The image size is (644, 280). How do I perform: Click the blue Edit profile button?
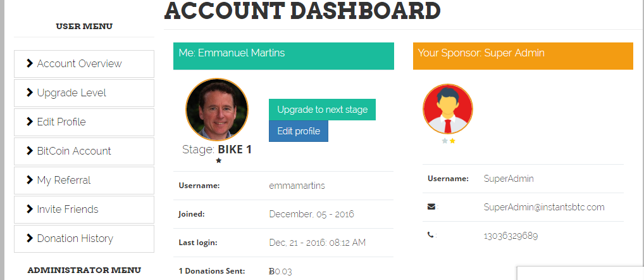299,131
